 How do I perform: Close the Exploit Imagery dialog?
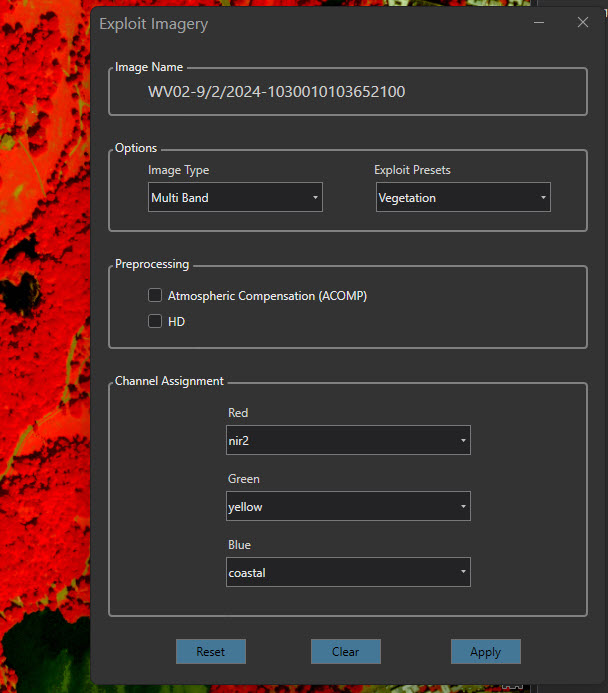[x=583, y=23]
